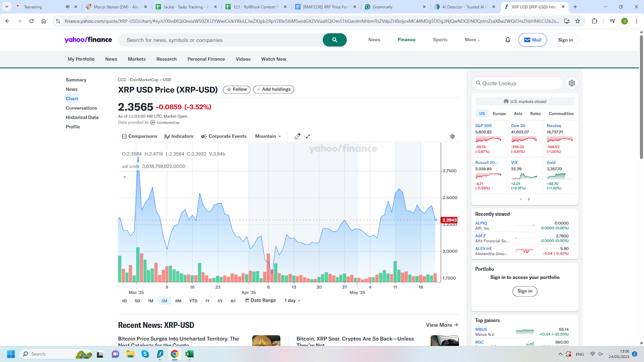
Task: Open the Historical Data section
Action: point(82,117)
